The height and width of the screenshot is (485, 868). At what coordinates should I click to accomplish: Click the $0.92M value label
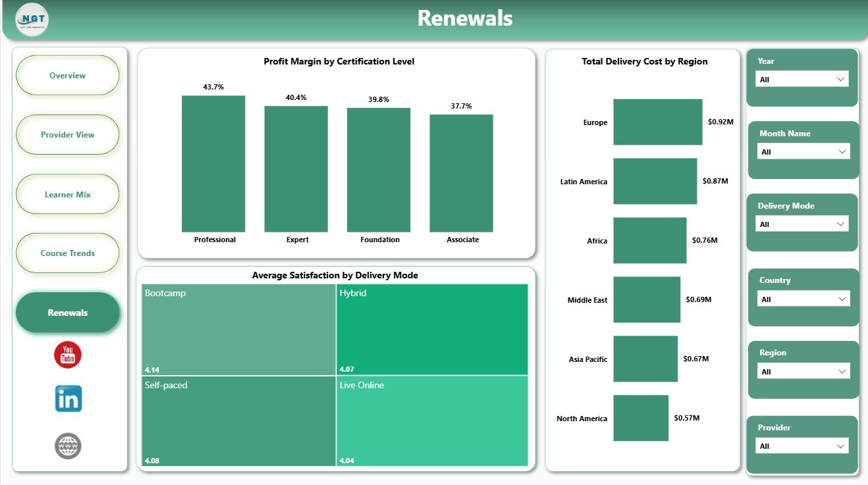click(x=721, y=122)
